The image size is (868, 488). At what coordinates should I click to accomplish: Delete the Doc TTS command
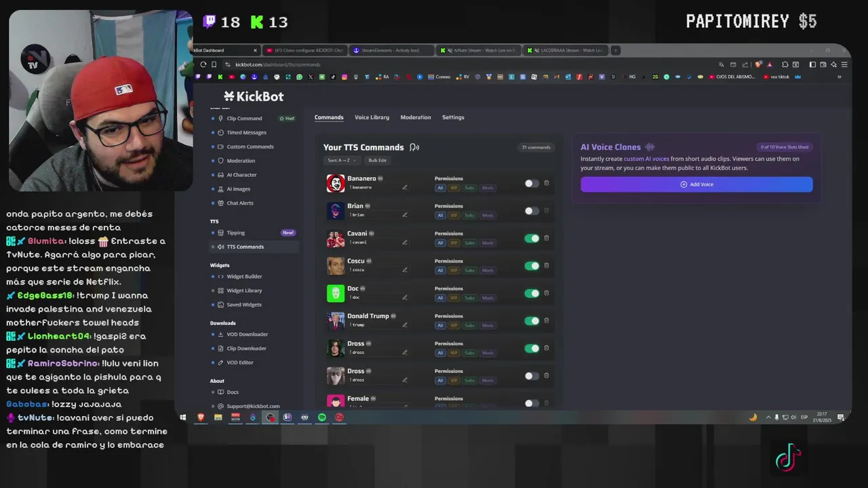pyautogui.click(x=547, y=293)
